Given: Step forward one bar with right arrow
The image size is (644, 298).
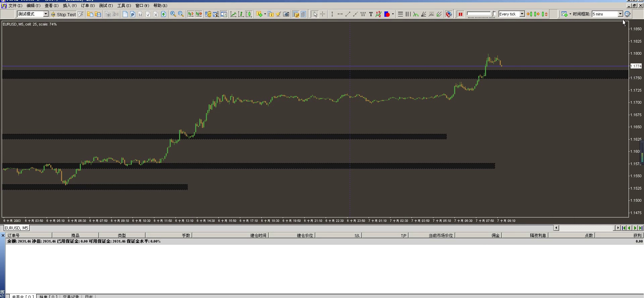Looking at the screenshot, I should 537,14.
